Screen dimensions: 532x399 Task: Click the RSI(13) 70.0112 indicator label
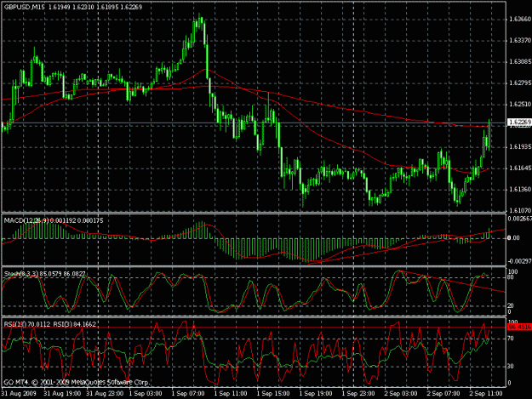27,324
